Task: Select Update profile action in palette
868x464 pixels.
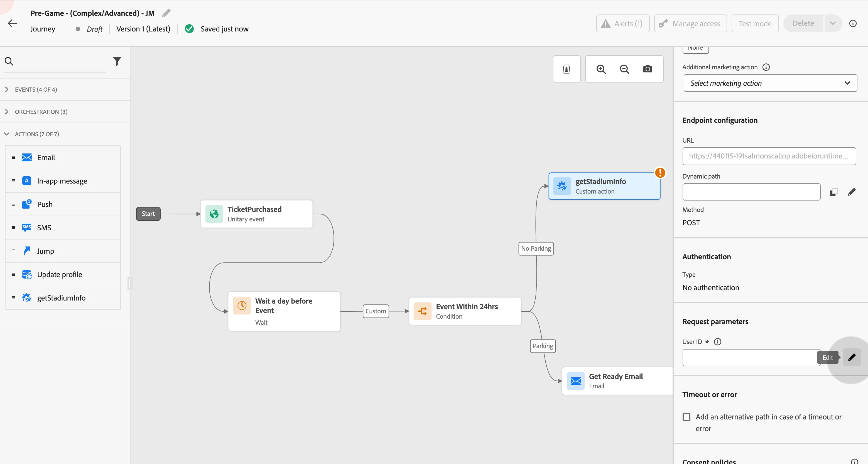Action: [x=63, y=275]
